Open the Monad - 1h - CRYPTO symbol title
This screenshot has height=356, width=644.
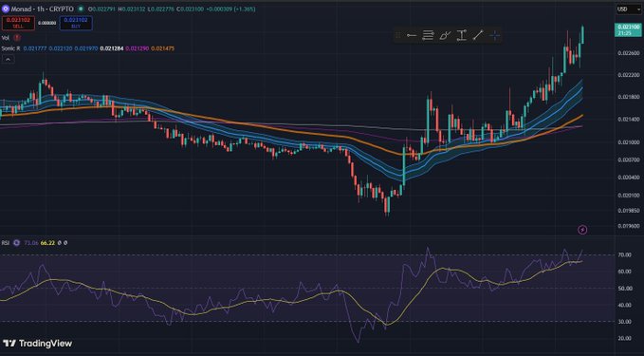pyautogui.click(x=43, y=9)
